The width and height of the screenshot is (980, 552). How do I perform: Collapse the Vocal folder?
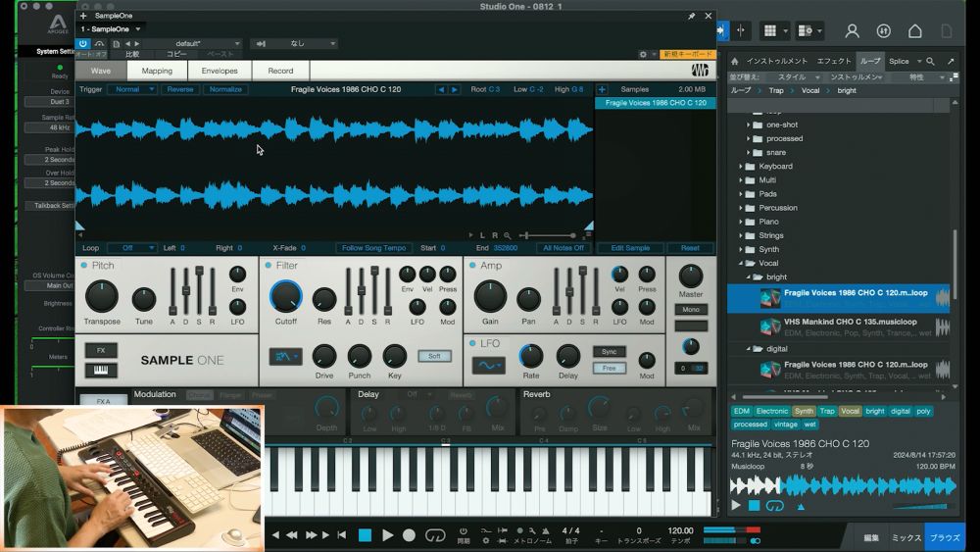(x=741, y=263)
